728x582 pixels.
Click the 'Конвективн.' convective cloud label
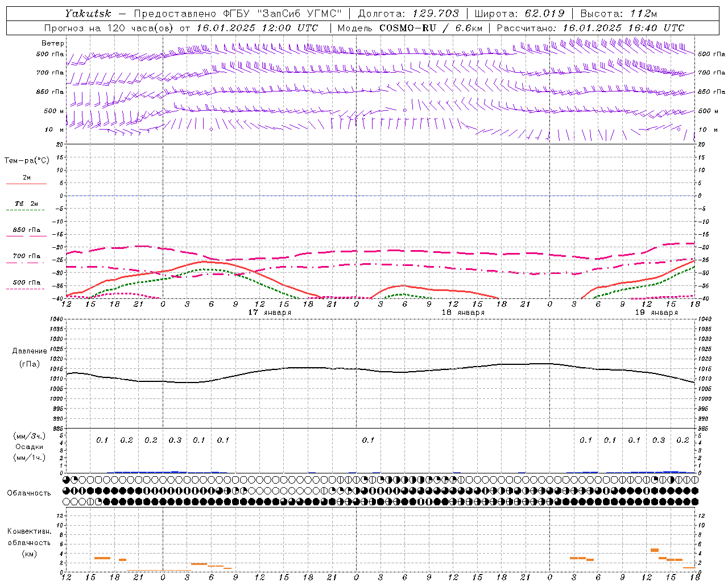tap(29, 531)
